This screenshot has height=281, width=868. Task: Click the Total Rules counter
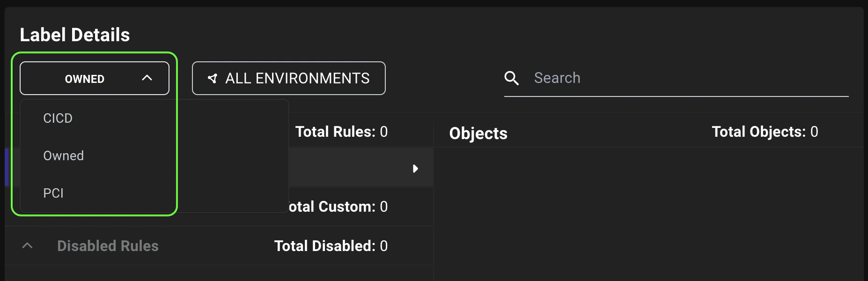(x=341, y=132)
